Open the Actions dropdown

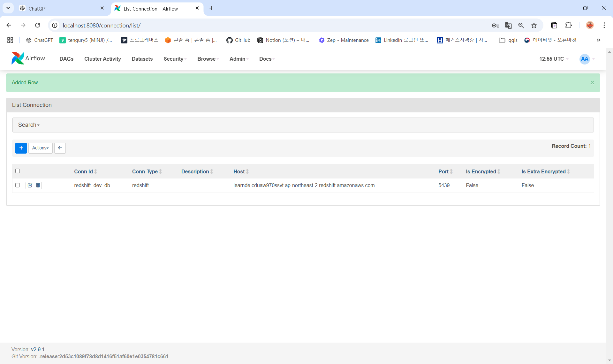40,148
